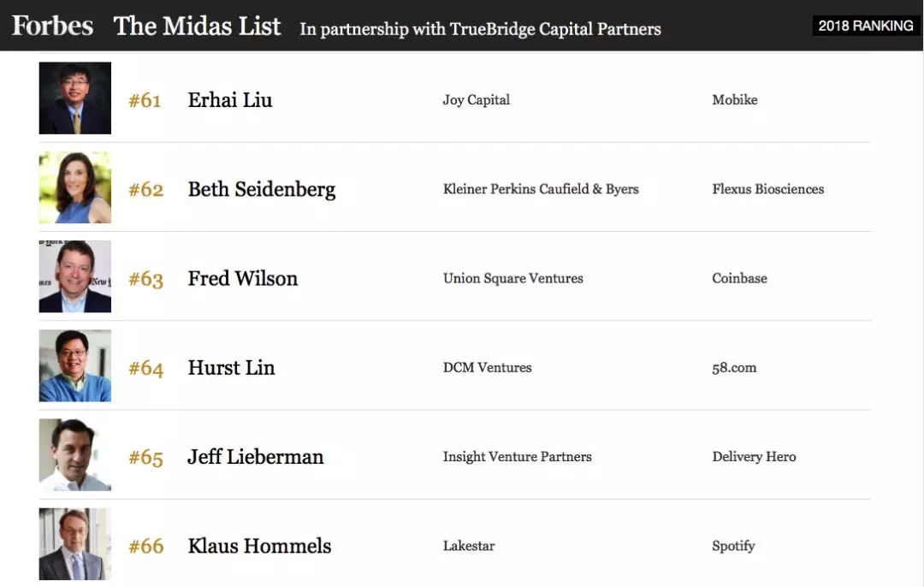The width and height of the screenshot is (924, 587).
Task: Click the #64 rank number
Action: pyautogui.click(x=145, y=369)
